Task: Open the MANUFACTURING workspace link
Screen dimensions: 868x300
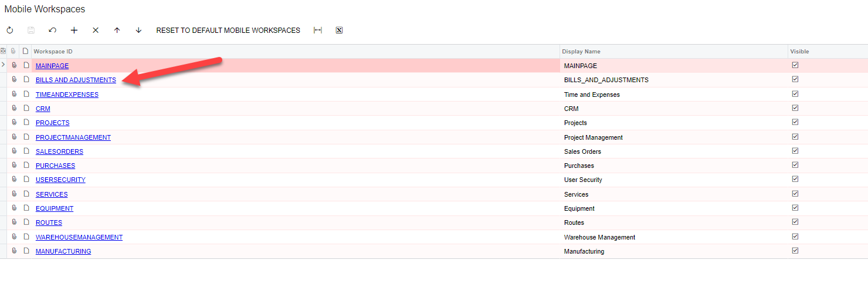Action: pyautogui.click(x=63, y=251)
